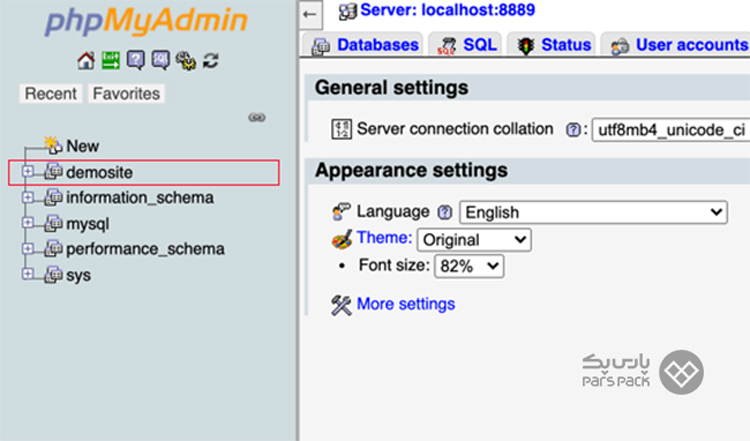Open help for server connection collation

pos(573,130)
